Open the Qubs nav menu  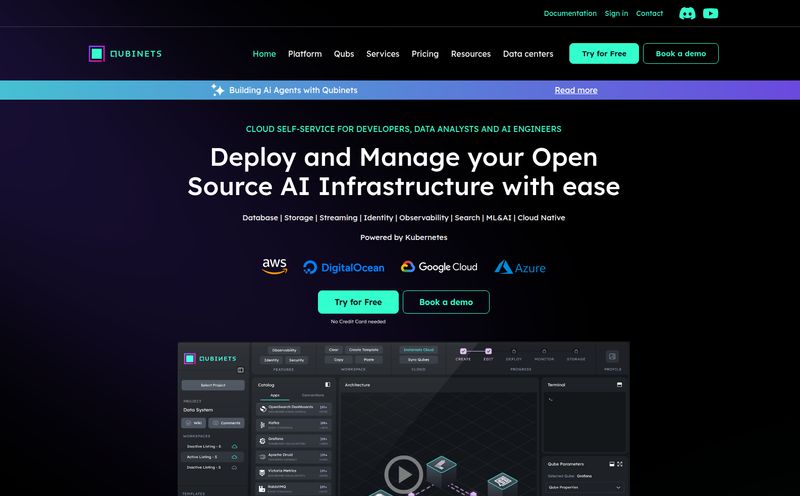point(344,54)
